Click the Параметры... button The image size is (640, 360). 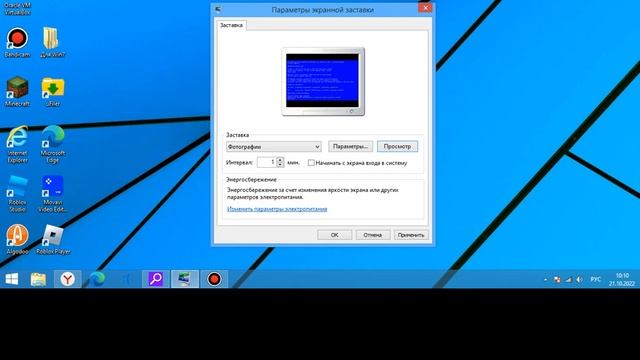tap(350, 147)
